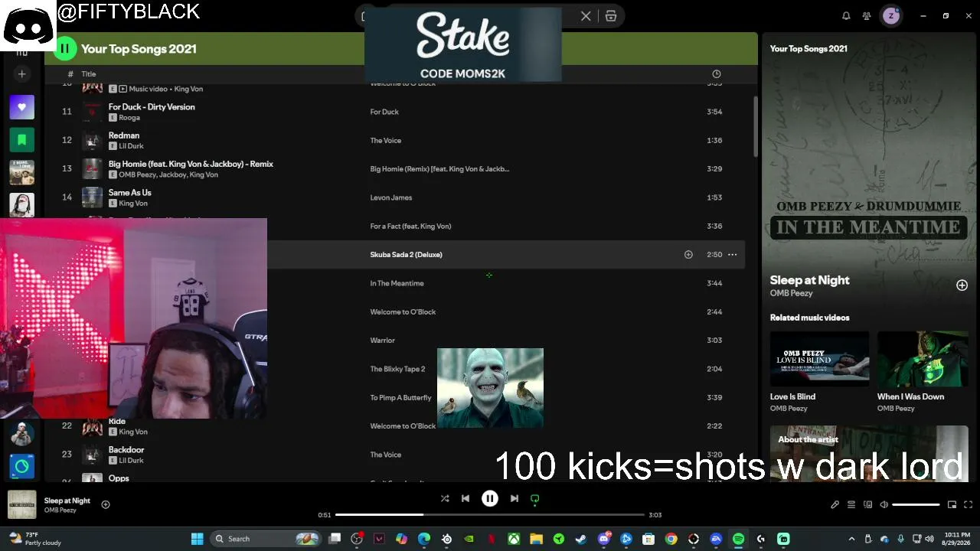The image size is (980, 551).
Task: Toggle shuffle in the player controls
Action: click(x=445, y=499)
